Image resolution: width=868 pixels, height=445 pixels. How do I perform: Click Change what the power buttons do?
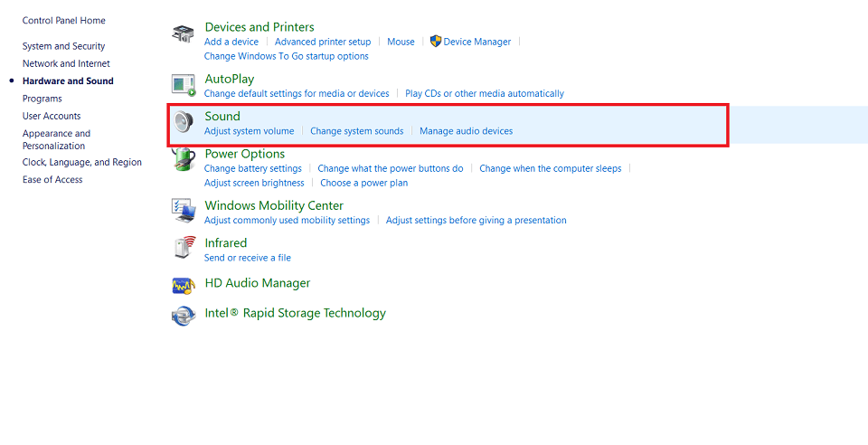tap(391, 168)
